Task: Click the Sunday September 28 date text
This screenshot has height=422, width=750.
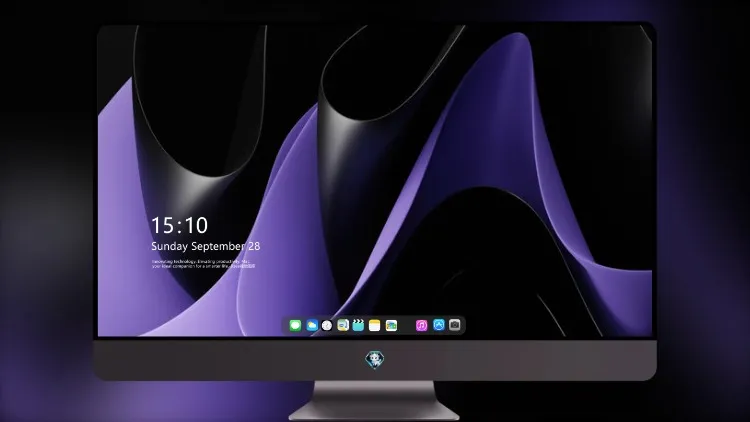Action: coord(206,246)
